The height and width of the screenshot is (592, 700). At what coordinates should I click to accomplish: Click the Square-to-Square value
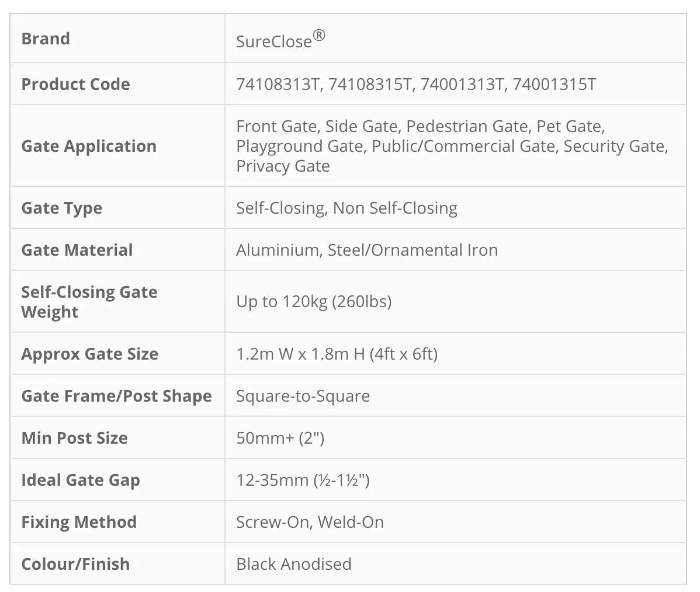[303, 396]
